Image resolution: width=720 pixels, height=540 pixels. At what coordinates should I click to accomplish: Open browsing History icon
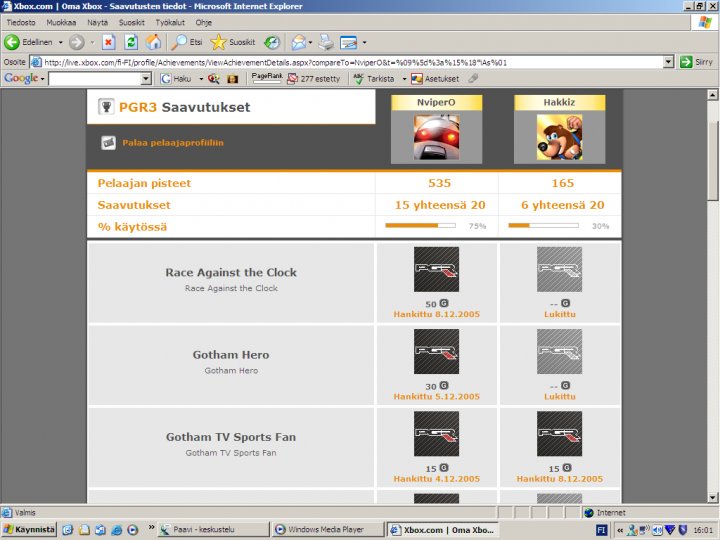[x=272, y=42]
